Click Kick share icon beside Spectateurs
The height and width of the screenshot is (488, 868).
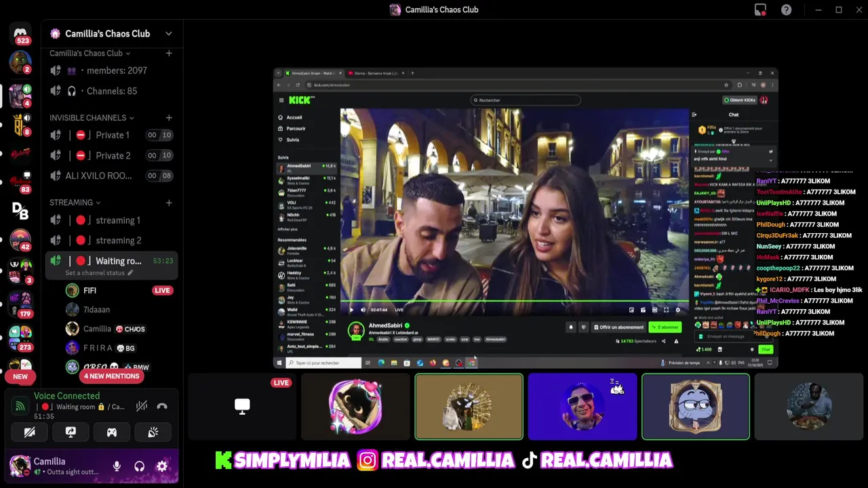tap(663, 341)
